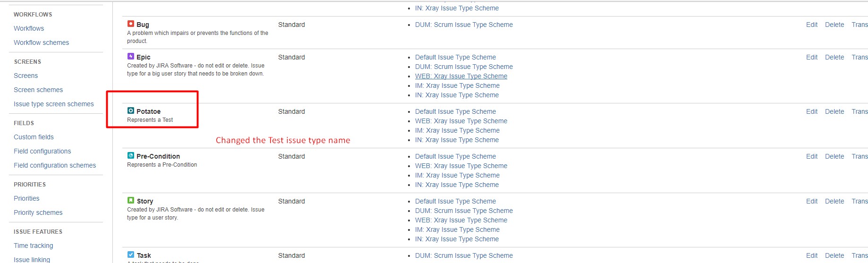Click the Pre-Condition issue type icon
The width and height of the screenshot is (868, 263).
point(131,155)
